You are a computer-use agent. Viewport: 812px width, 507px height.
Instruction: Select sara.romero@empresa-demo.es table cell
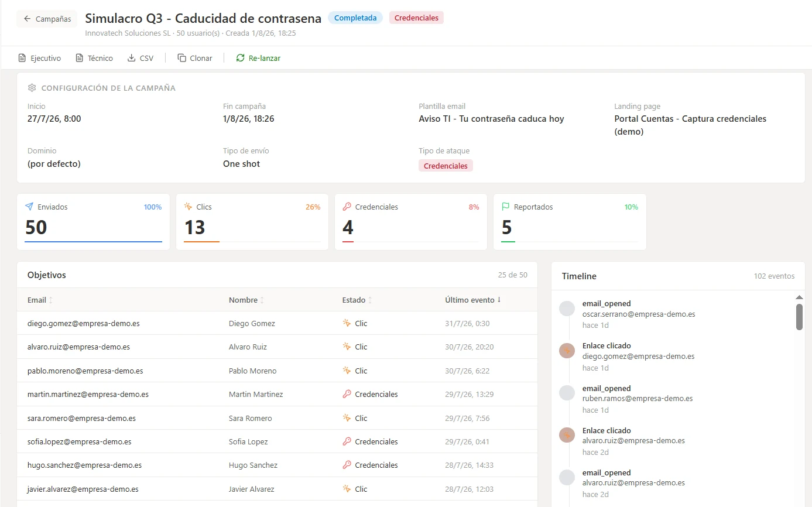pos(81,418)
